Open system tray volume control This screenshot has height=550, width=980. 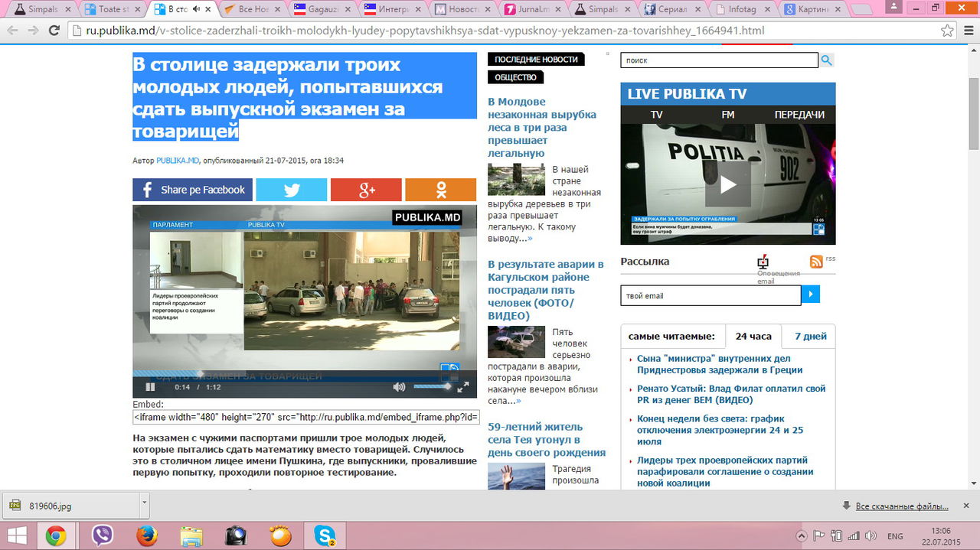[x=871, y=536]
